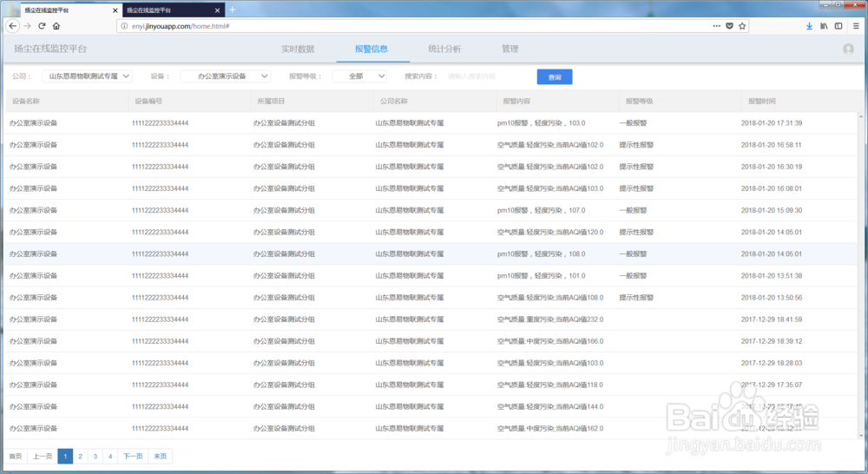Click 下一页 pagination button
The image size is (868, 474).
pos(133,457)
